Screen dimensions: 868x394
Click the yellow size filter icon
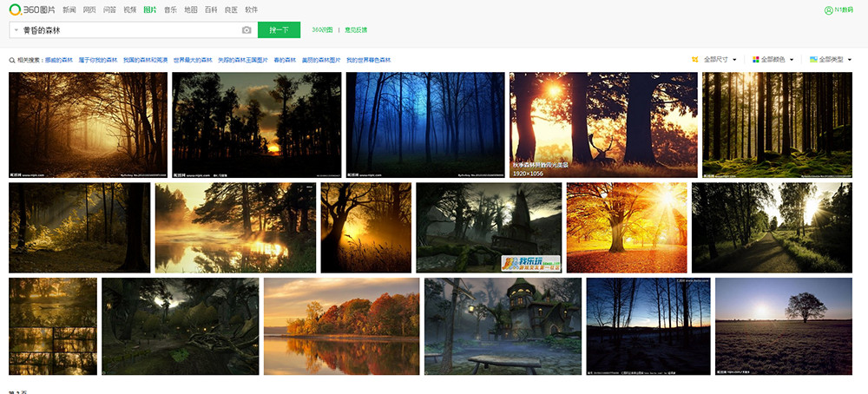pyautogui.click(x=695, y=60)
